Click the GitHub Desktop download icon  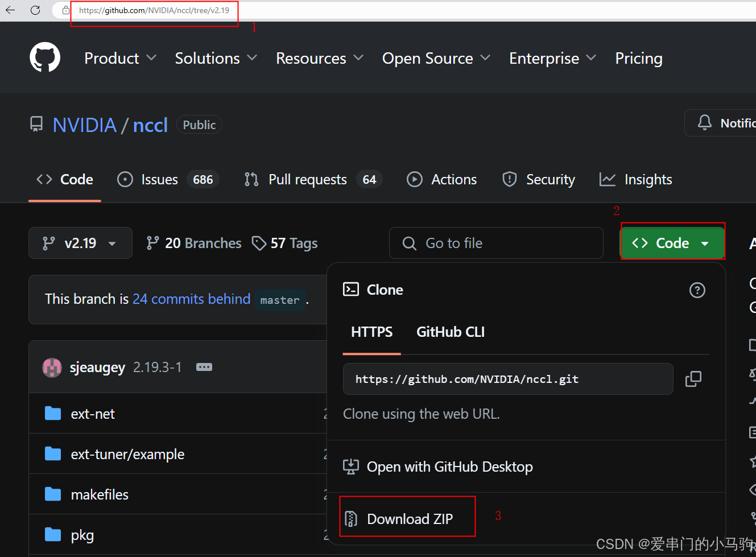[x=351, y=467]
